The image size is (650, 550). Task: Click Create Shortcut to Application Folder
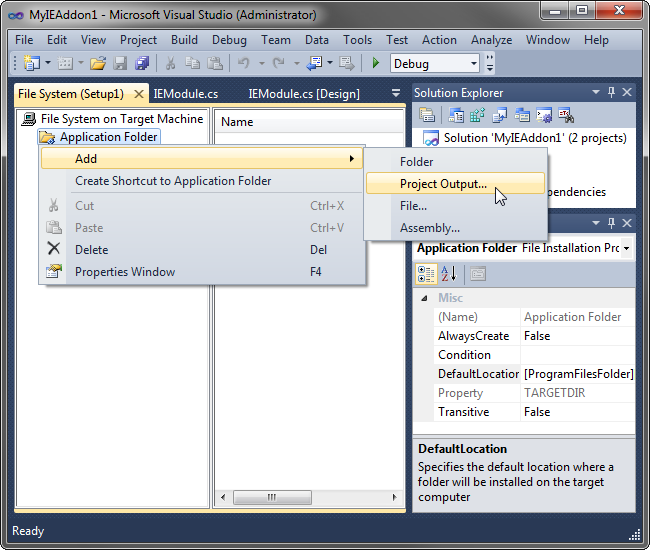point(202,181)
